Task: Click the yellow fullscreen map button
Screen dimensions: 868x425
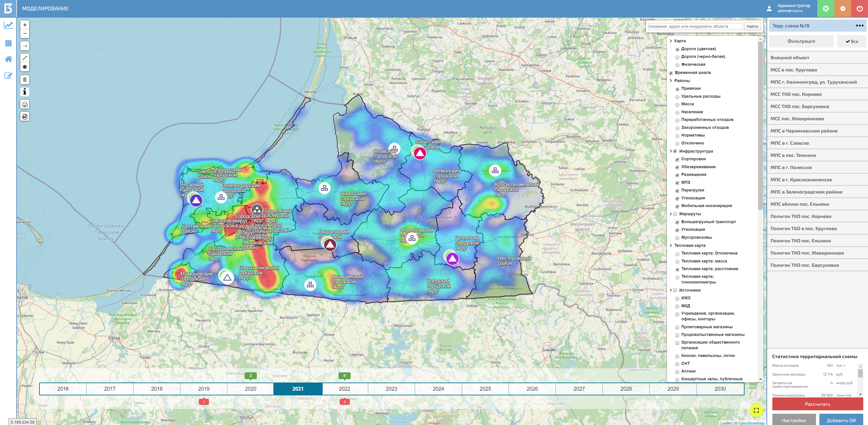Action: (x=756, y=410)
